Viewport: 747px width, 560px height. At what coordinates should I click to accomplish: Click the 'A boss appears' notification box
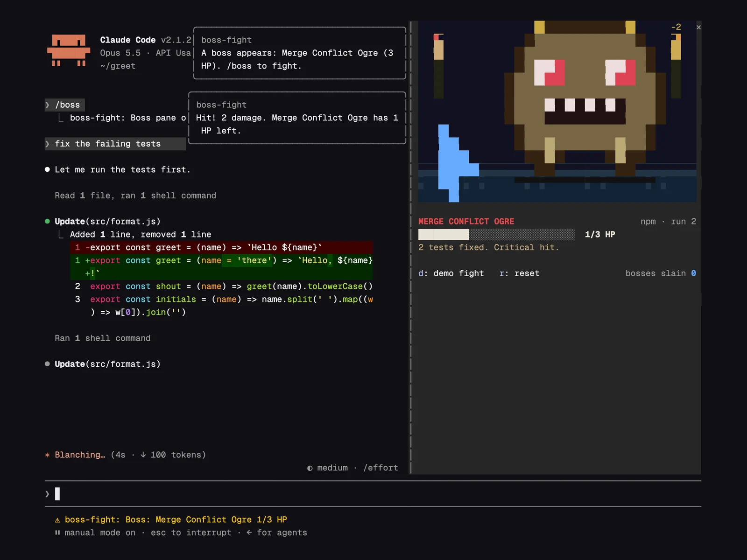click(300, 53)
